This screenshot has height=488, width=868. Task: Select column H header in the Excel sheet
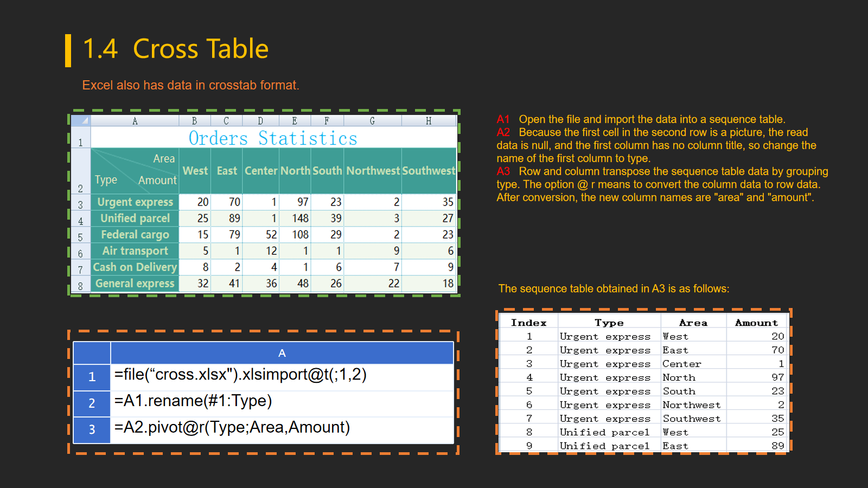[429, 121]
